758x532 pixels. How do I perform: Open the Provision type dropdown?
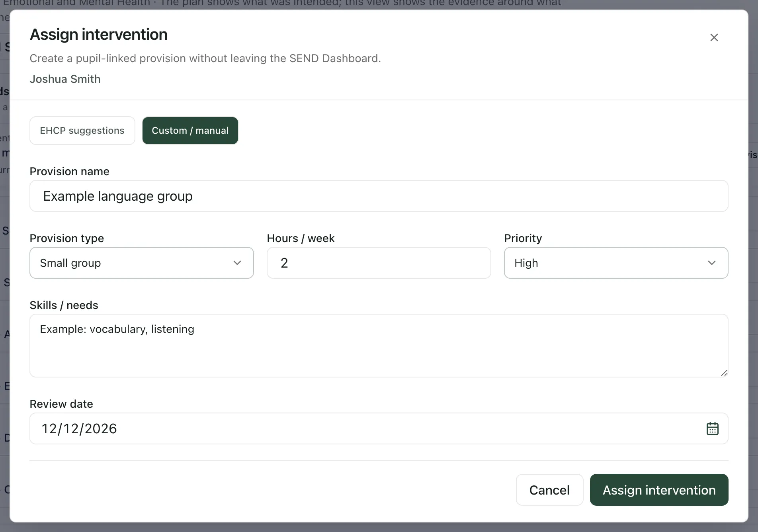[x=142, y=263]
